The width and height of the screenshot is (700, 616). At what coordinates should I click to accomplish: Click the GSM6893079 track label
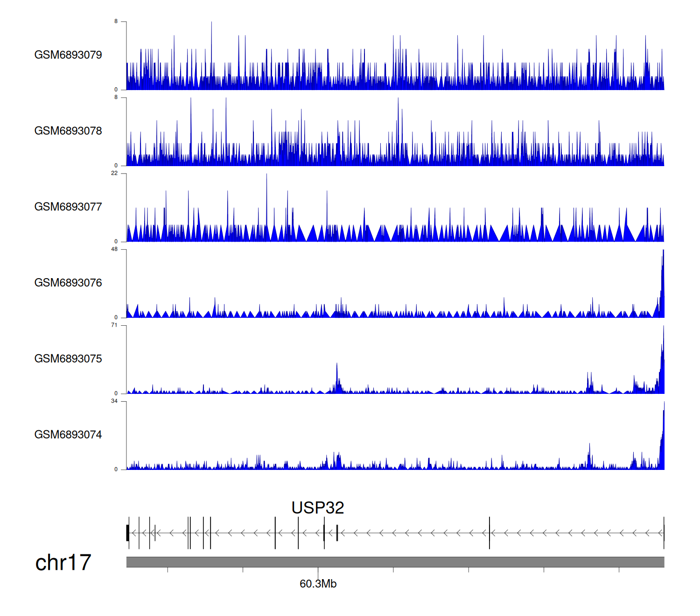click(x=68, y=55)
